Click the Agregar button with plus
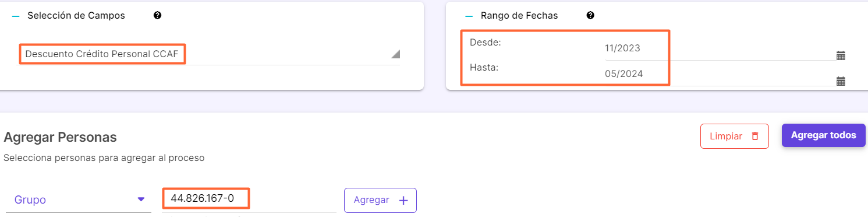 [380, 200]
